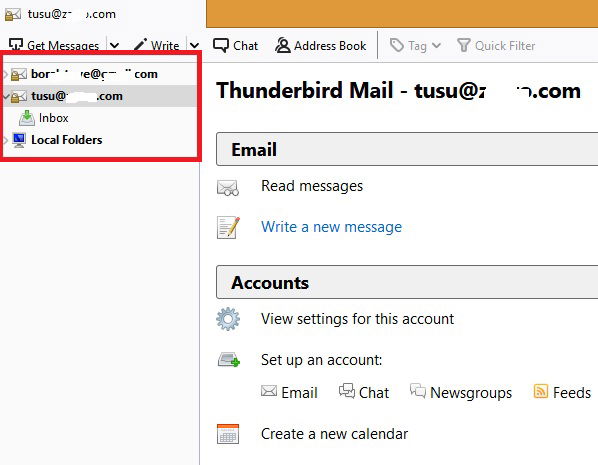Open the Write button dropdown arrow
This screenshot has height=465, width=598.
(195, 46)
